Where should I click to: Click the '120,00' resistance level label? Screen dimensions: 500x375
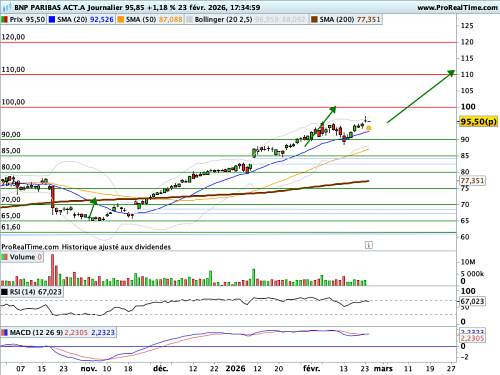[13, 37]
